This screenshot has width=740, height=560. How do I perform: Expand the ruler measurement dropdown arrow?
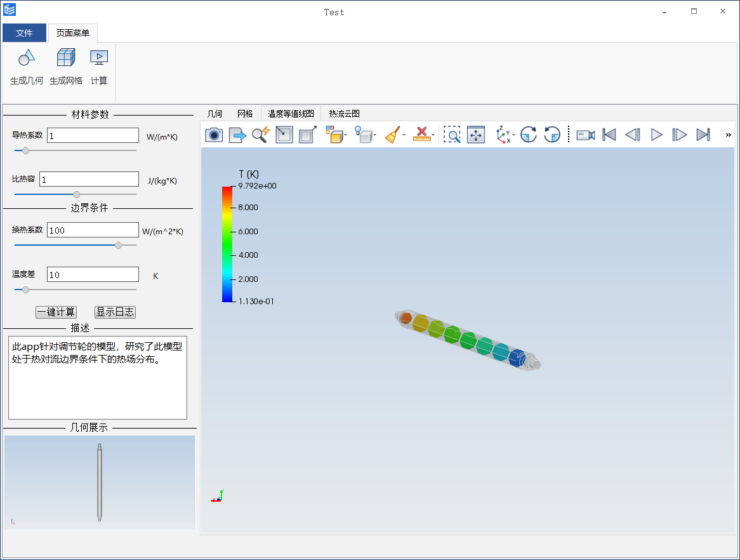pyautogui.click(x=433, y=135)
